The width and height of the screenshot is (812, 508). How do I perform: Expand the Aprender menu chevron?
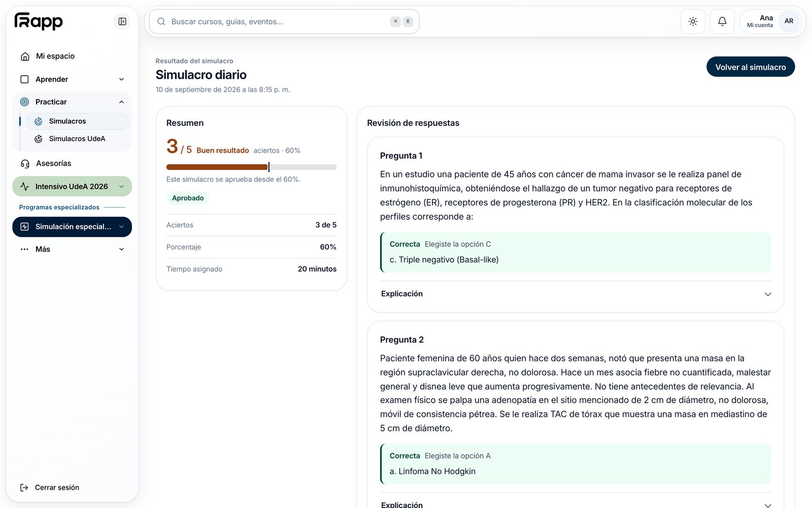click(121, 79)
